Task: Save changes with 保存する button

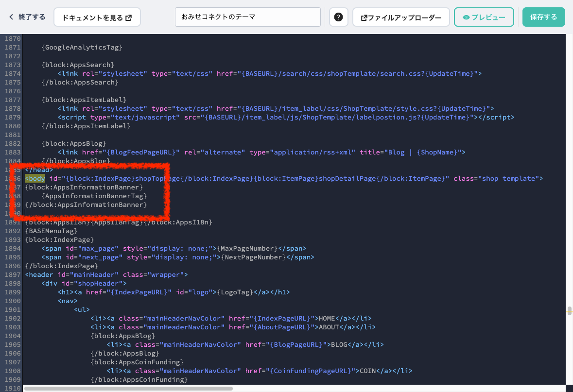Action: click(543, 17)
